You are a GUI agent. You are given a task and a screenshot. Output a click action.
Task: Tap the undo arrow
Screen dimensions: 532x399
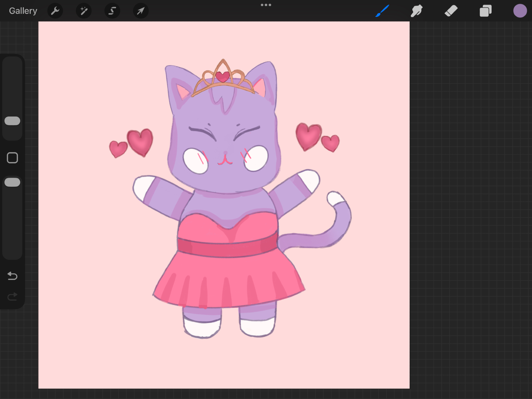click(13, 276)
